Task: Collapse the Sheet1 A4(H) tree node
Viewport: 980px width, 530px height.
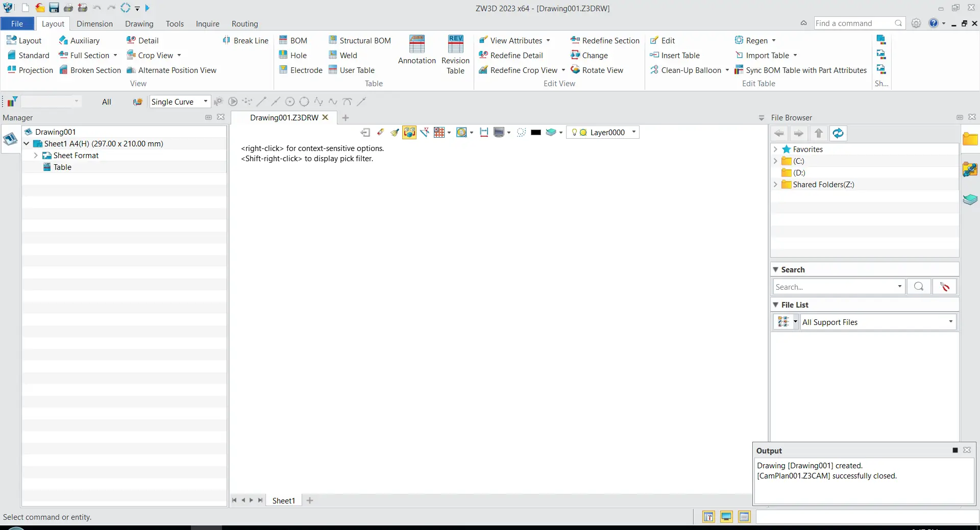Action: point(27,144)
